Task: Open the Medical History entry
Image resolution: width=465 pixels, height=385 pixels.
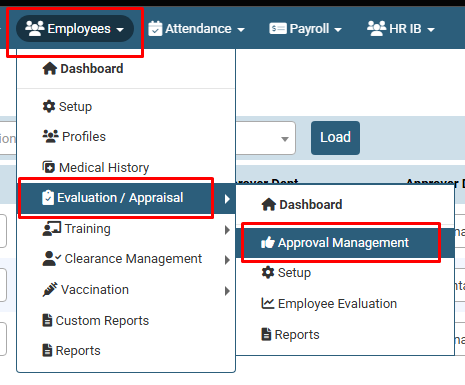Action: (126, 167)
